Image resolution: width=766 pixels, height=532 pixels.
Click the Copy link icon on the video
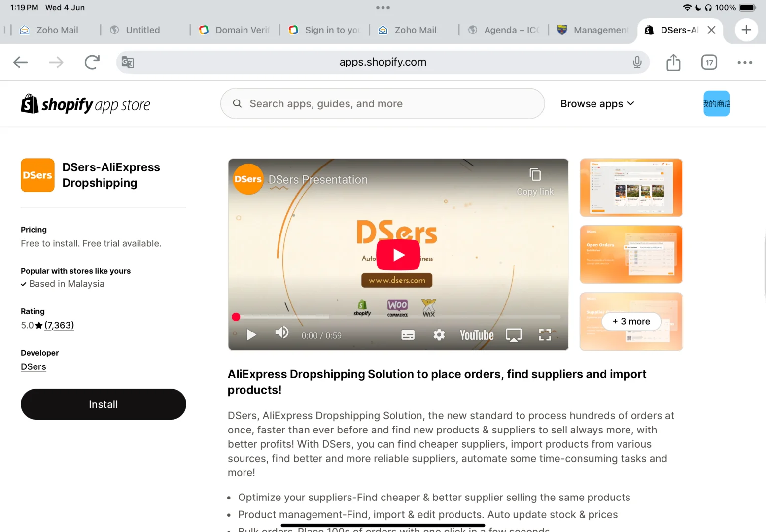coord(535,175)
